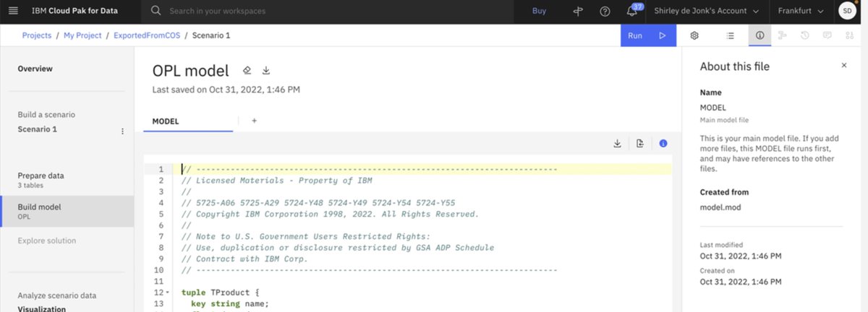Open the gear settings icon beside Run

(x=694, y=35)
